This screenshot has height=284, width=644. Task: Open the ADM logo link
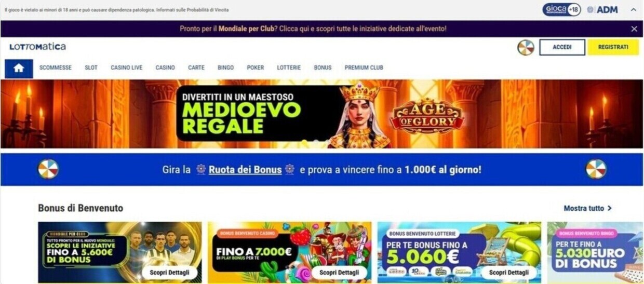602,10
